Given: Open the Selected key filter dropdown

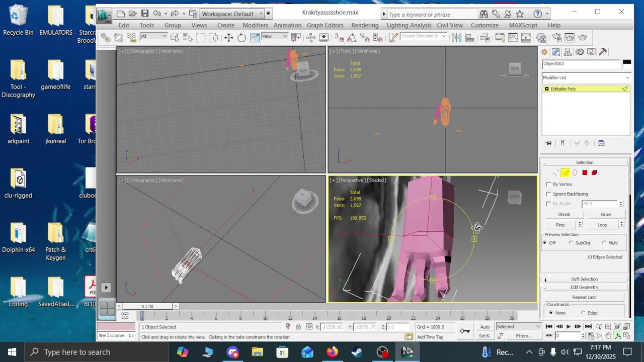Looking at the screenshot, I should pyautogui.click(x=518, y=327).
